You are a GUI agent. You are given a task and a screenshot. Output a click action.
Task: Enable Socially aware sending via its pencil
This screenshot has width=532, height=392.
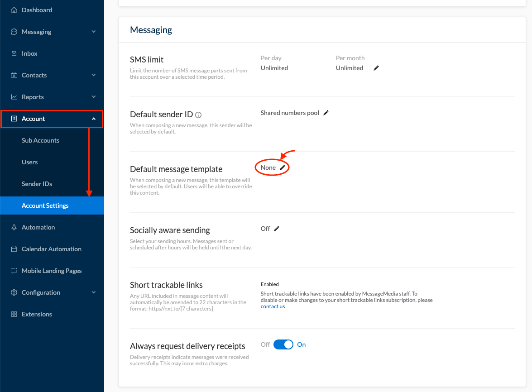(277, 229)
